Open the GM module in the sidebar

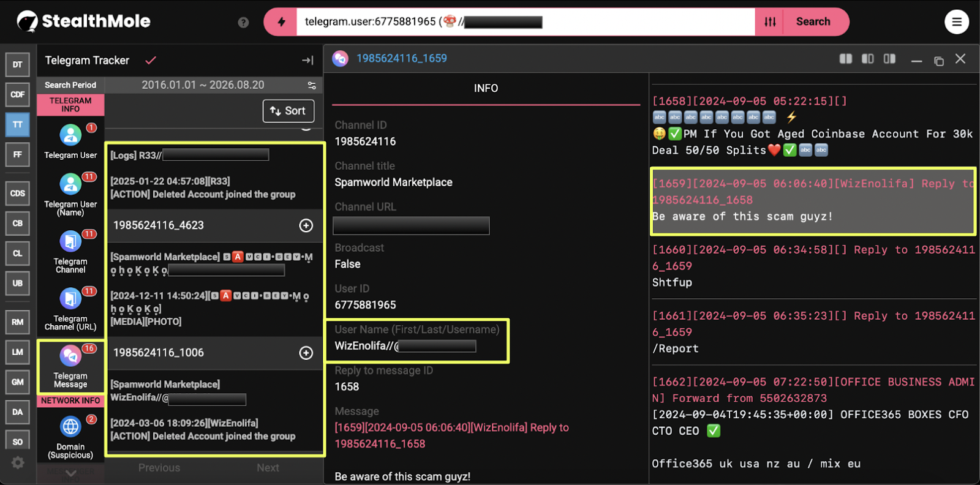coord(18,382)
